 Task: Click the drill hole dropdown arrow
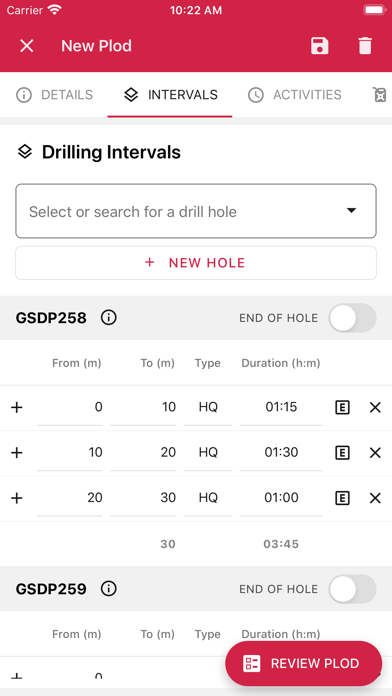tap(351, 210)
